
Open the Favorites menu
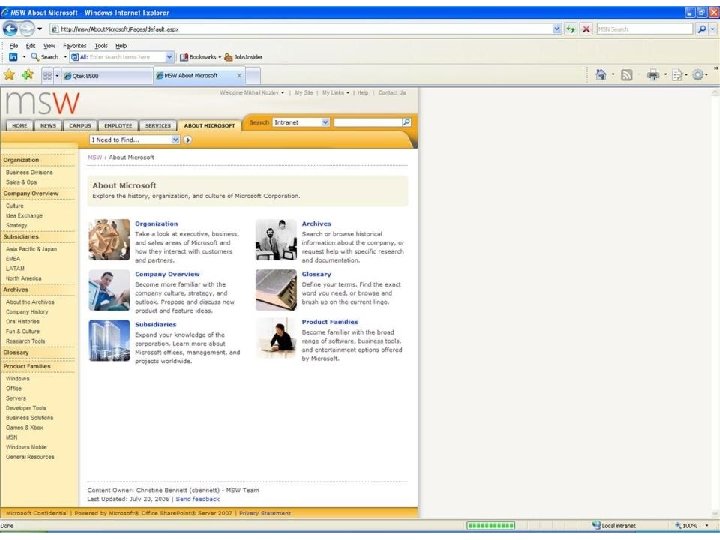[x=75, y=45]
